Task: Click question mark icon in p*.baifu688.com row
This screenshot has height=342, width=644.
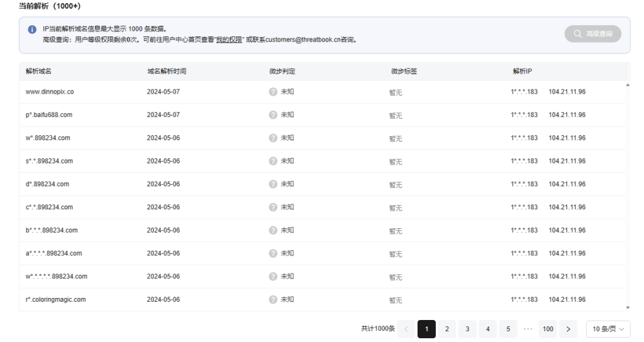Action: [x=273, y=115]
